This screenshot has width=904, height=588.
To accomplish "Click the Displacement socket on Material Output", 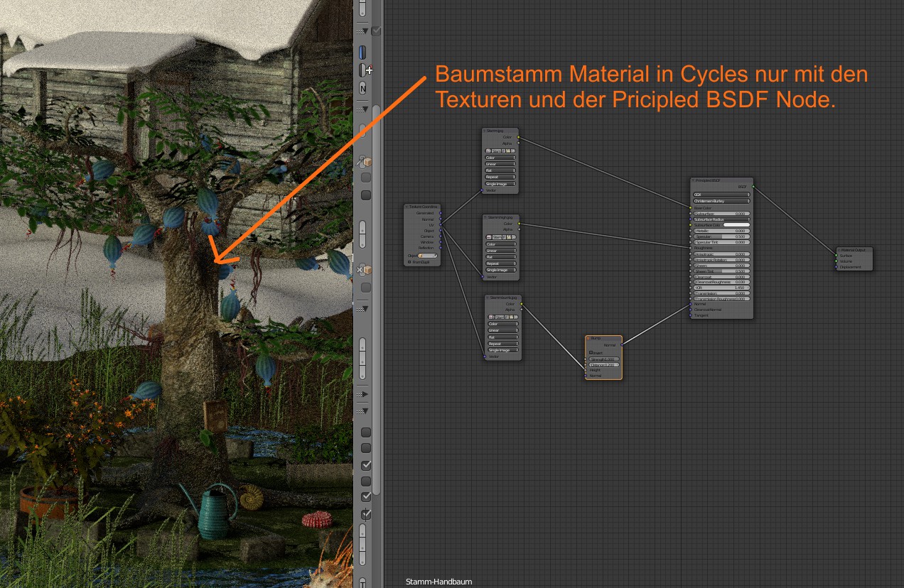I will point(836,267).
